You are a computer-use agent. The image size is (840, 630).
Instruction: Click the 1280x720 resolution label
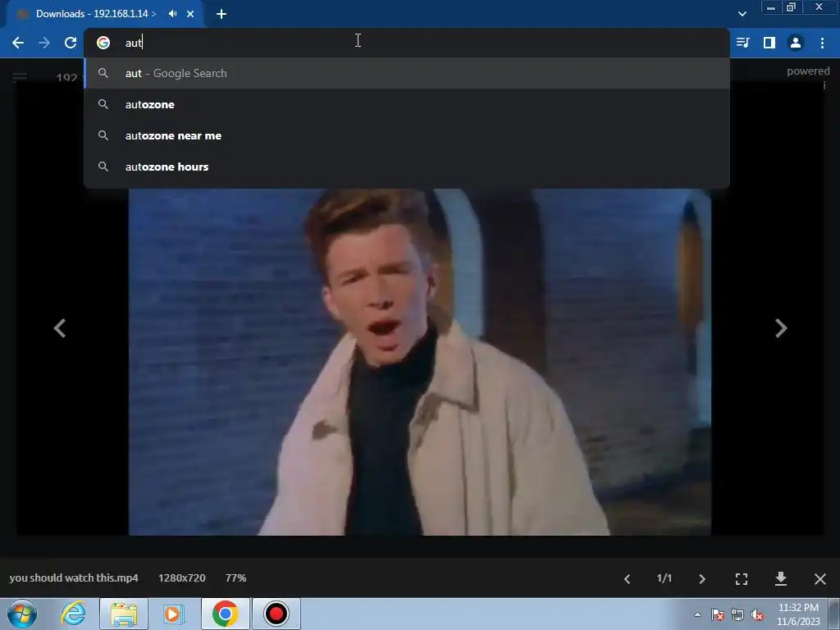[182, 578]
